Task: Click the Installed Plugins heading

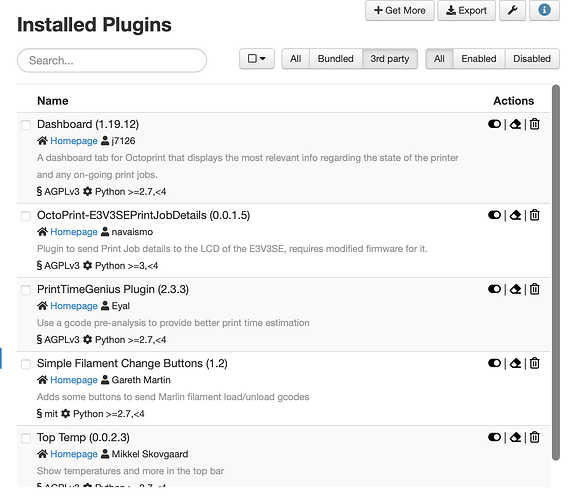Action: pos(94,25)
